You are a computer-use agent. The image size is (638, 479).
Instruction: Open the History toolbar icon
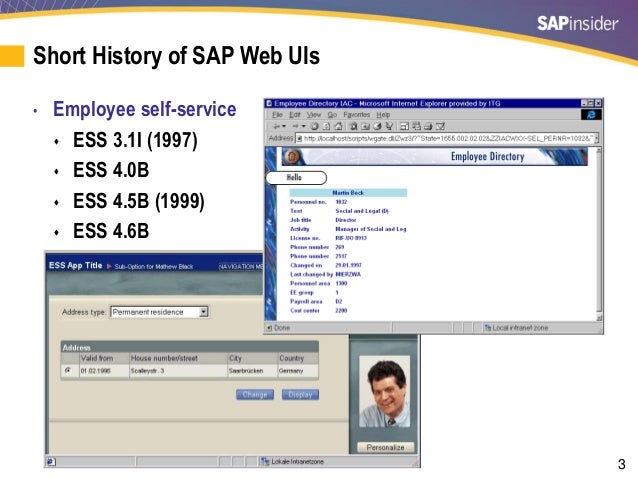[x=377, y=126]
